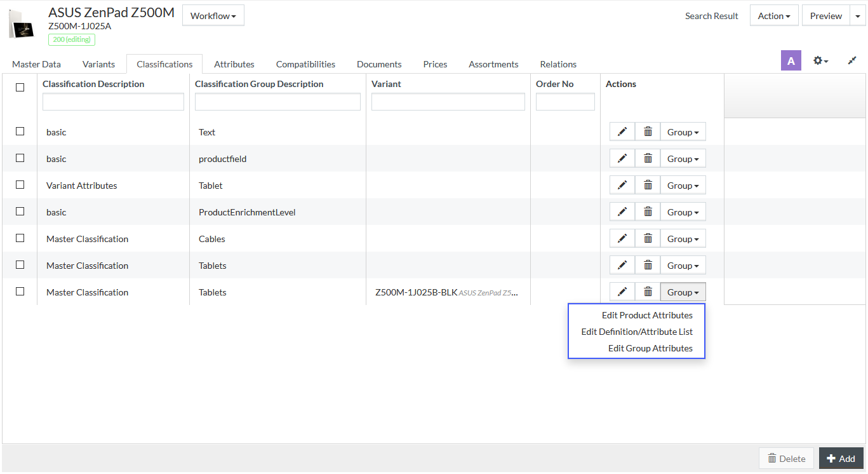
Task: Click the Preview button
Action: (x=826, y=16)
